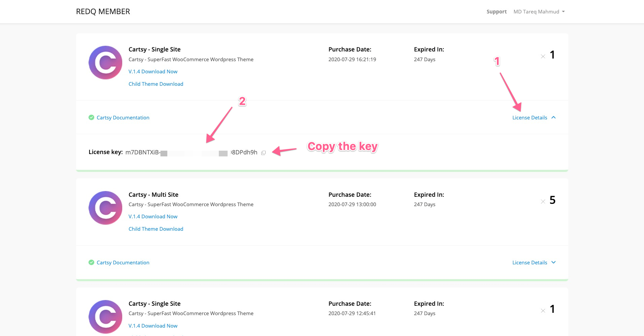Open Cartsy Documentation for the 16:21:19 Single Site purchase

[123, 117]
